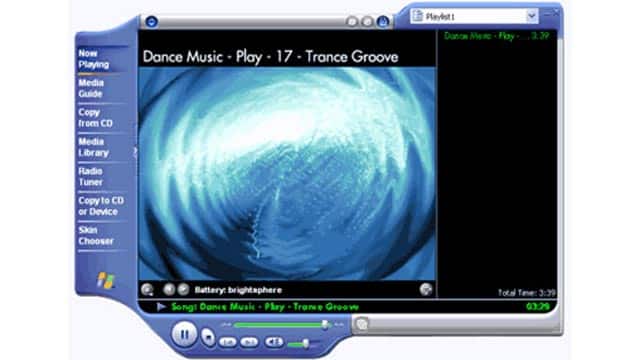Click the swirling blue visualization area
640x360 pixels.
pos(287,174)
